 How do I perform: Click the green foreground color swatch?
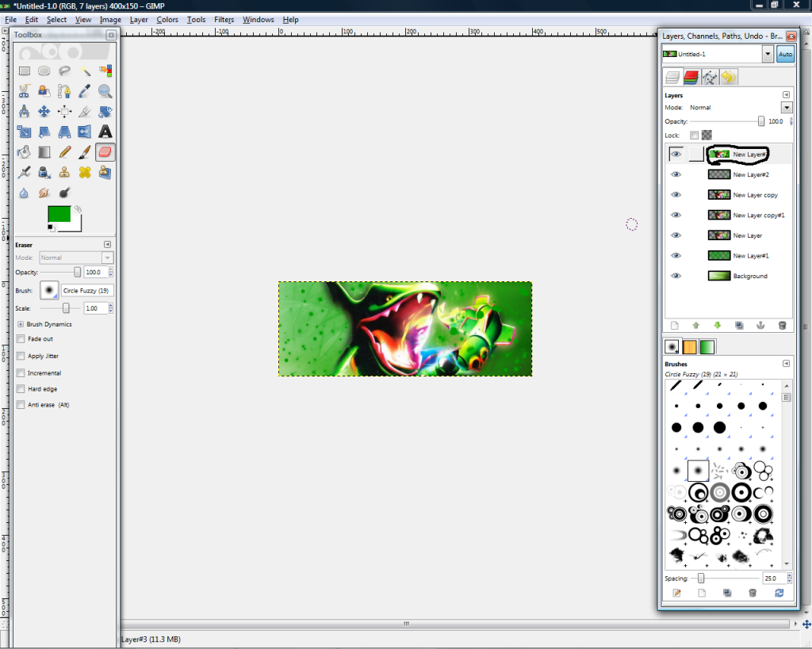(59, 214)
